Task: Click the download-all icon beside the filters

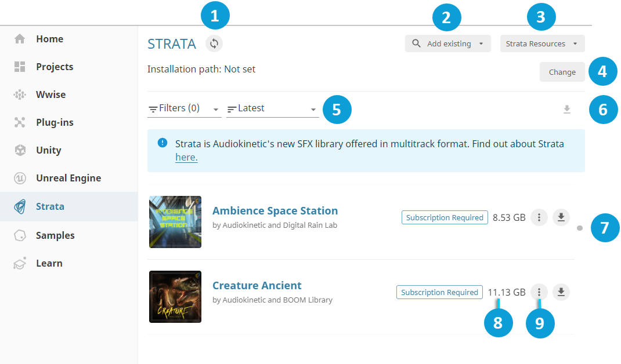Action: 567,109
